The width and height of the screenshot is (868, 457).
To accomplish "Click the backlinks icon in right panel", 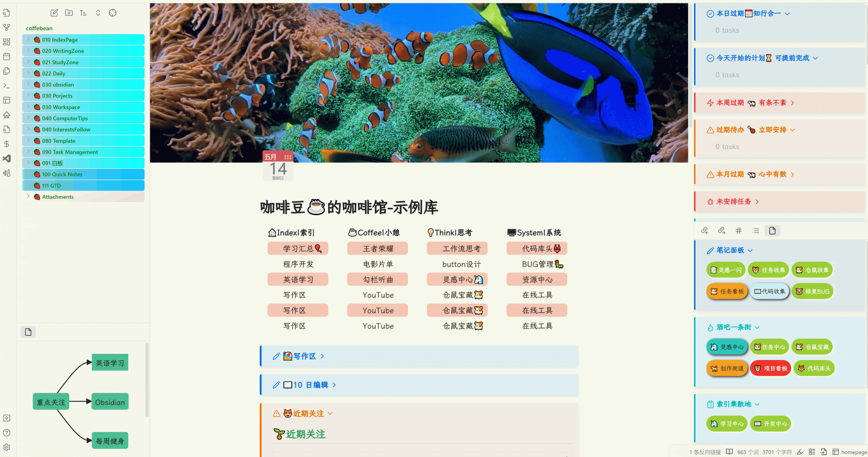I will point(705,231).
